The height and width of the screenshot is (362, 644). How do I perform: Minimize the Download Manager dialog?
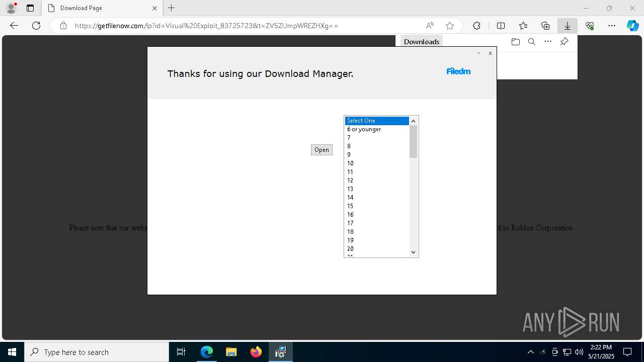tap(478, 53)
